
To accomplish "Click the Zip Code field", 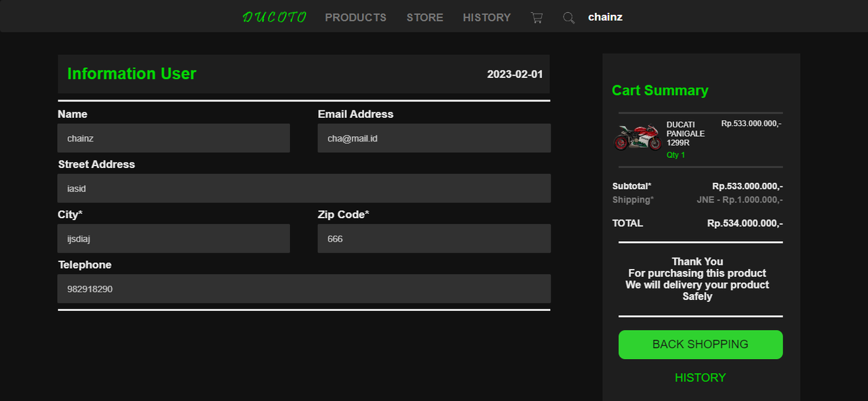I will [434, 238].
